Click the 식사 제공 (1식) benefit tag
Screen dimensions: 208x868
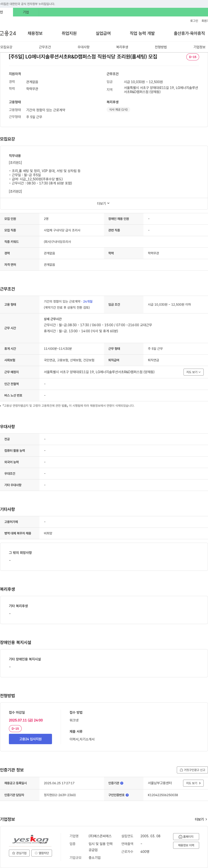(118, 110)
